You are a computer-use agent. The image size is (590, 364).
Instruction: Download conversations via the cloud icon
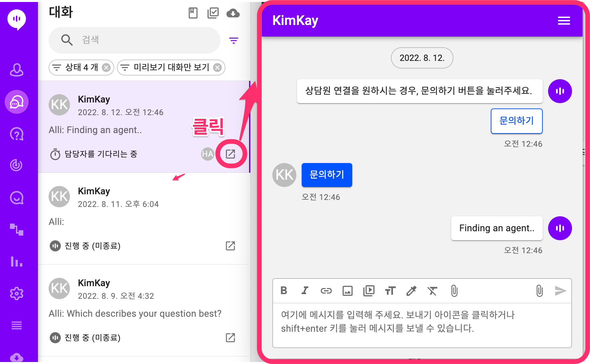coord(233,13)
